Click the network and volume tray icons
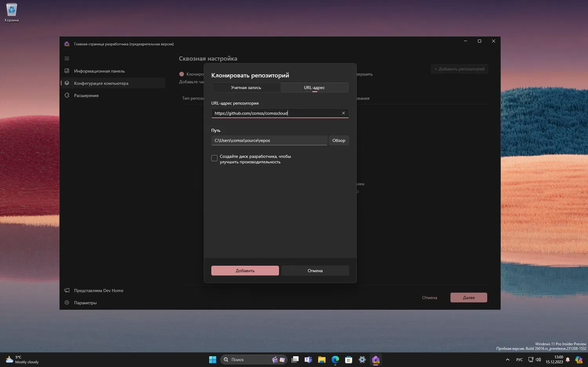 pos(534,360)
